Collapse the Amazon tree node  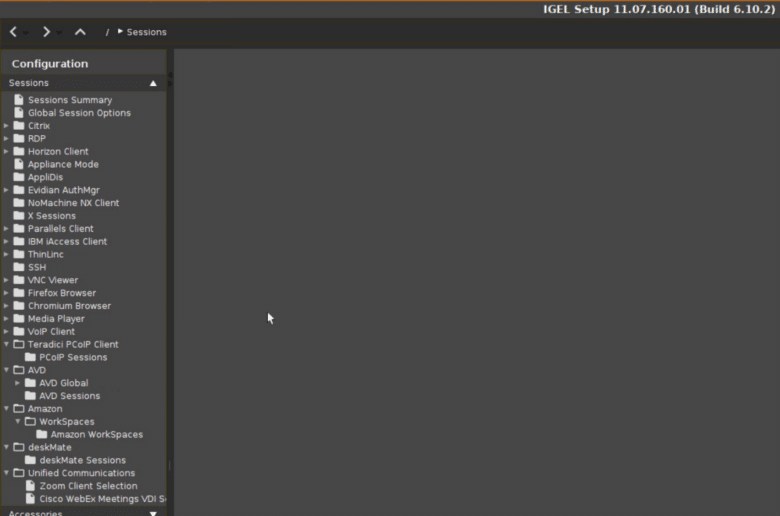click(x=6, y=409)
